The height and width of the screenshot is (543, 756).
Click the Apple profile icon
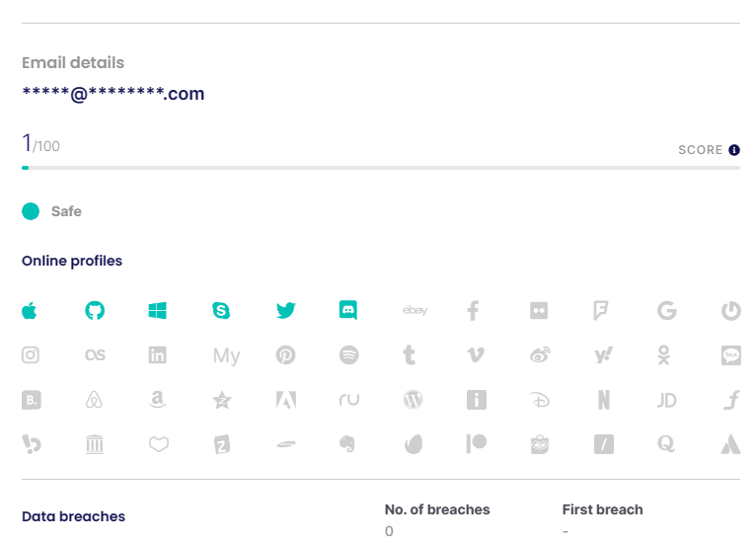[x=30, y=311]
